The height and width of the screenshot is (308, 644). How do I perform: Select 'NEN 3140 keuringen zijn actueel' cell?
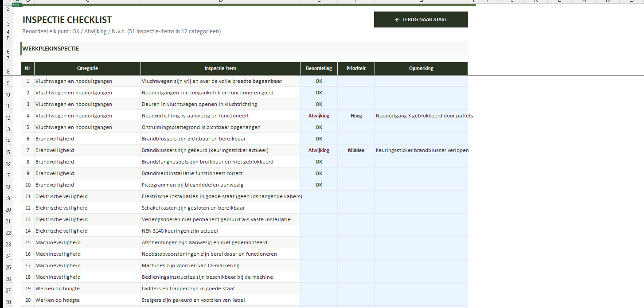click(x=220, y=231)
